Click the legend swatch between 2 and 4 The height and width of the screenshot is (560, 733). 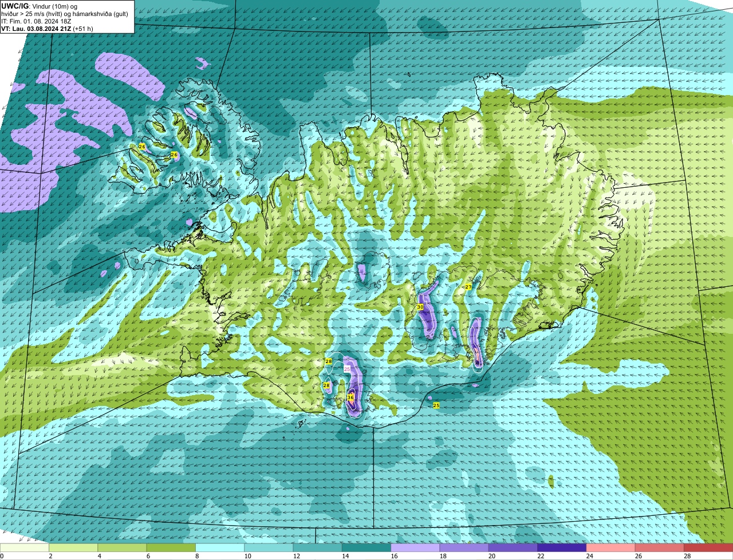click(73, 547)
